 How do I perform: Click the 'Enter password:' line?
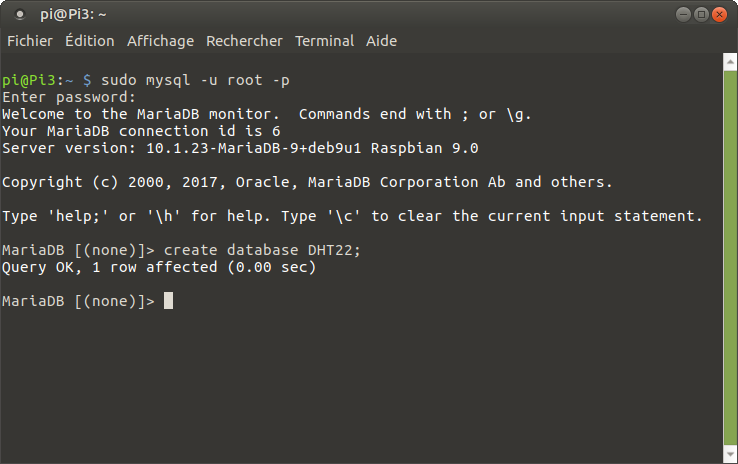click(69, 97)
